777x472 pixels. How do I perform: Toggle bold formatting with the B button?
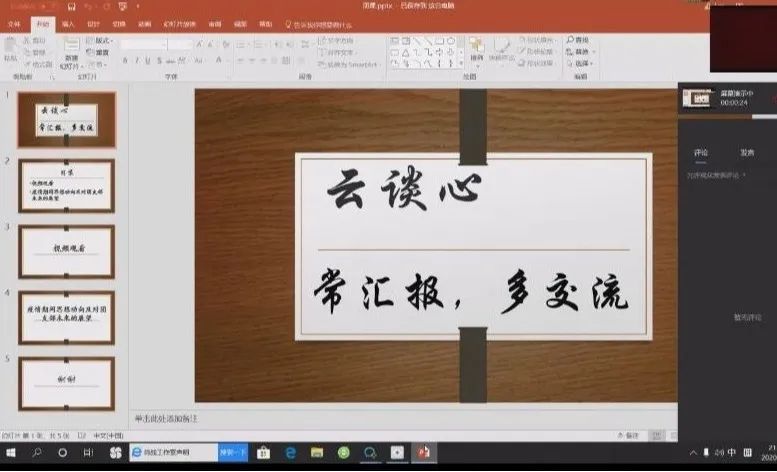click(x=125, y=61)
